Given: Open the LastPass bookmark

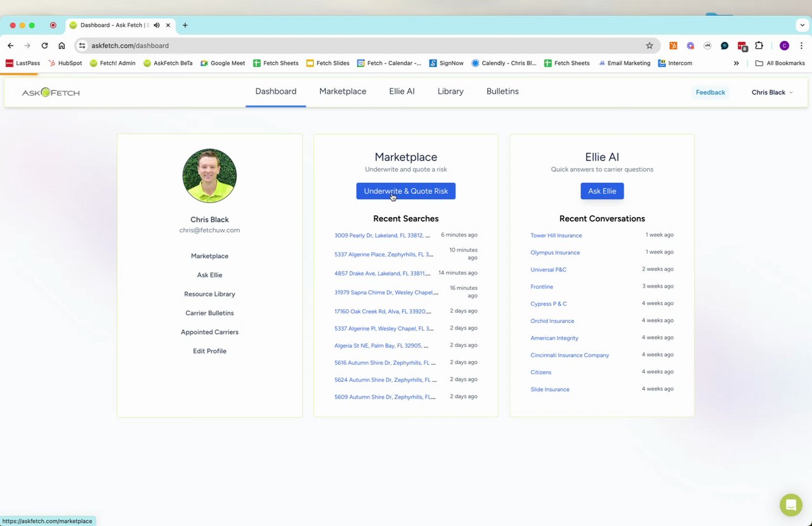Looking at the screenshot, I should point(23,63).
